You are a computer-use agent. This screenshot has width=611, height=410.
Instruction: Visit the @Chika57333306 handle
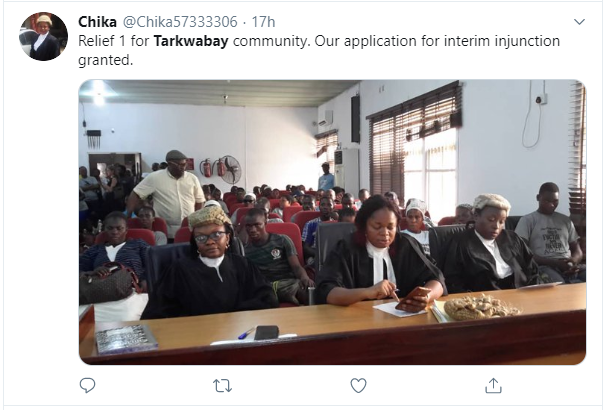180,22
